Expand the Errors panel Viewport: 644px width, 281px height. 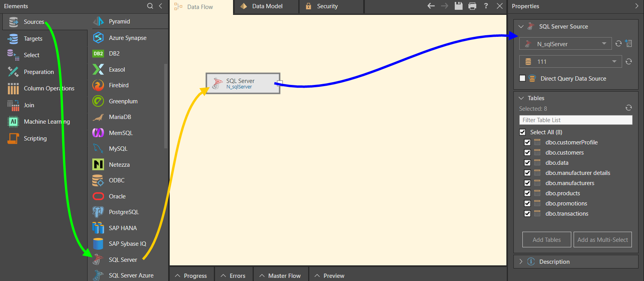233,275
